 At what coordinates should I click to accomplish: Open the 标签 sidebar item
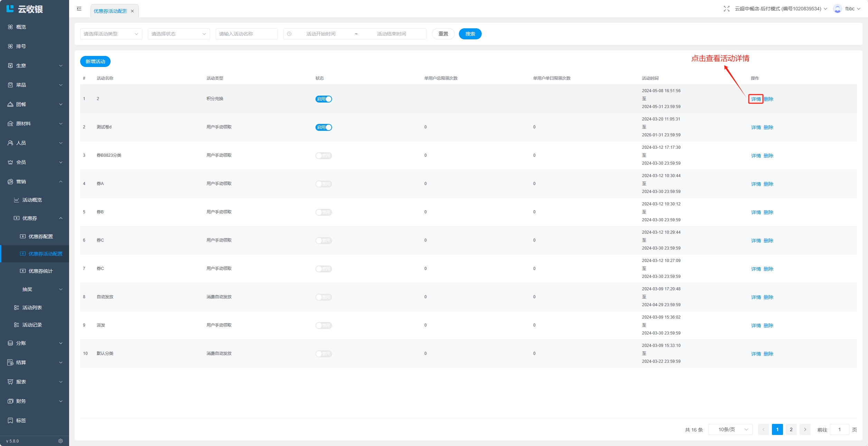point(21,420)
